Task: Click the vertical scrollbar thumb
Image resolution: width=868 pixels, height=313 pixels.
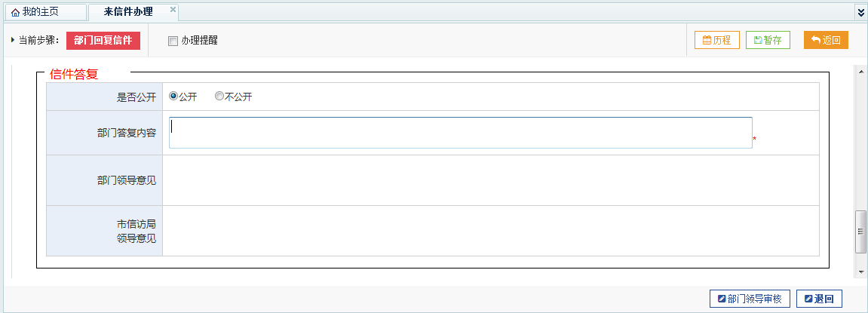Action: pos(860,232)
